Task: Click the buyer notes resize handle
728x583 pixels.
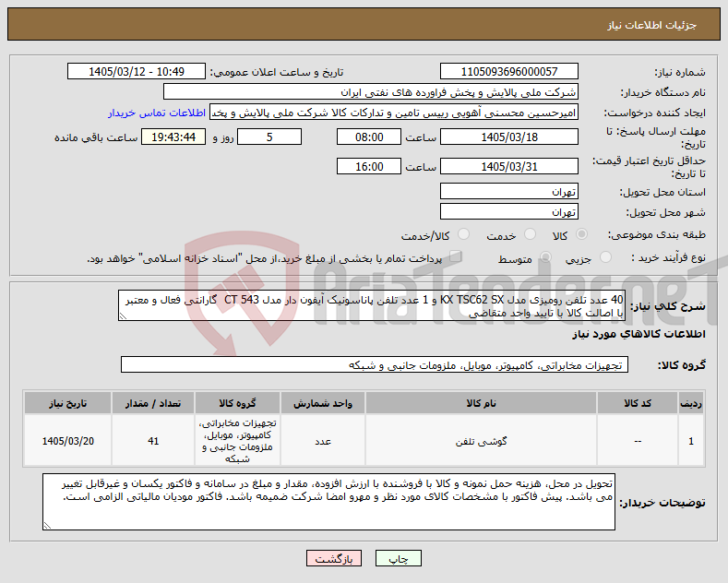Action: 47,526
